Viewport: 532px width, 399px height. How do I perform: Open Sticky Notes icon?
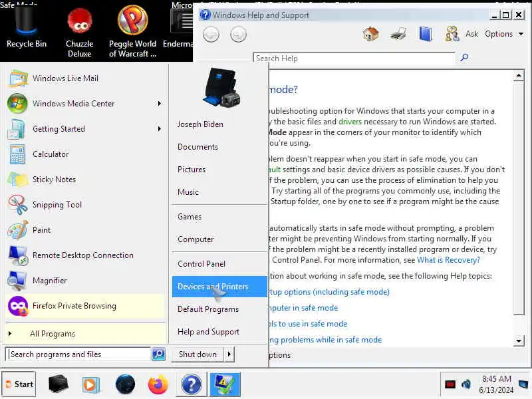pyautogui.click(x=17, y=180)
